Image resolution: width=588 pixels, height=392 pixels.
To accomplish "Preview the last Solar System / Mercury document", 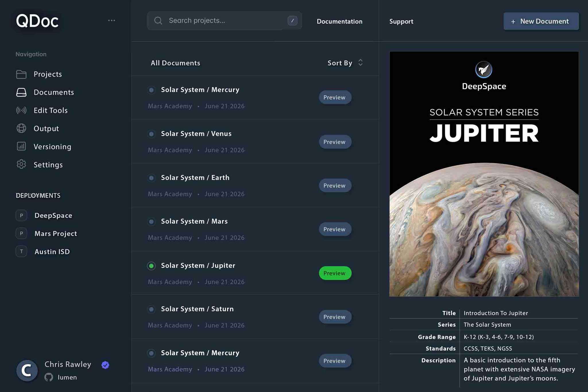I will coord(335,361).
